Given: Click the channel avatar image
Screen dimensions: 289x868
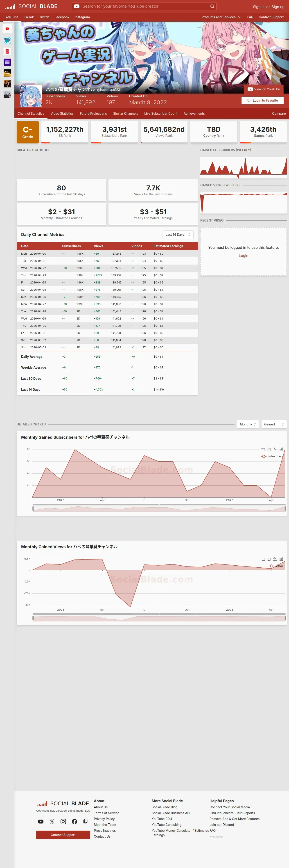Looking at the screenshot, I should tap(31, 96).
